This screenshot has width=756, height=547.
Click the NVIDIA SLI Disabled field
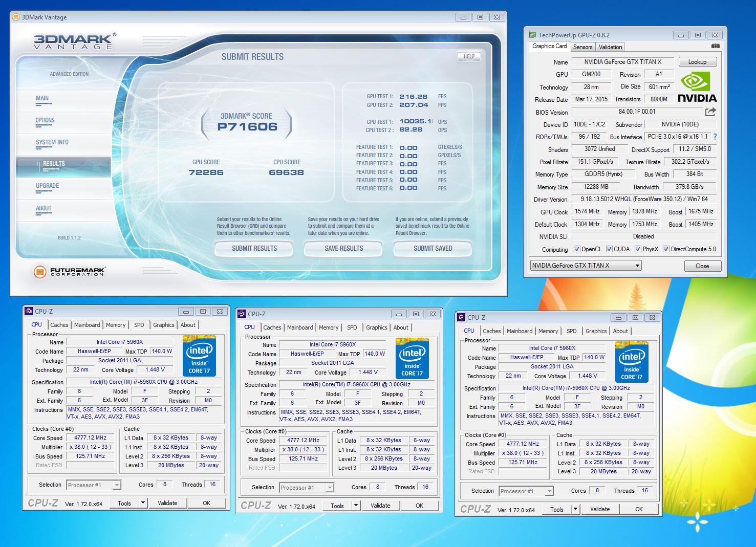[x=644, y=236]
